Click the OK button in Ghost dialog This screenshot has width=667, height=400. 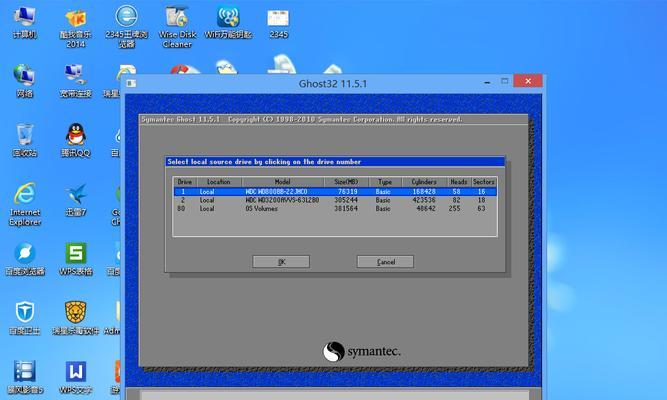click(281, 261)
